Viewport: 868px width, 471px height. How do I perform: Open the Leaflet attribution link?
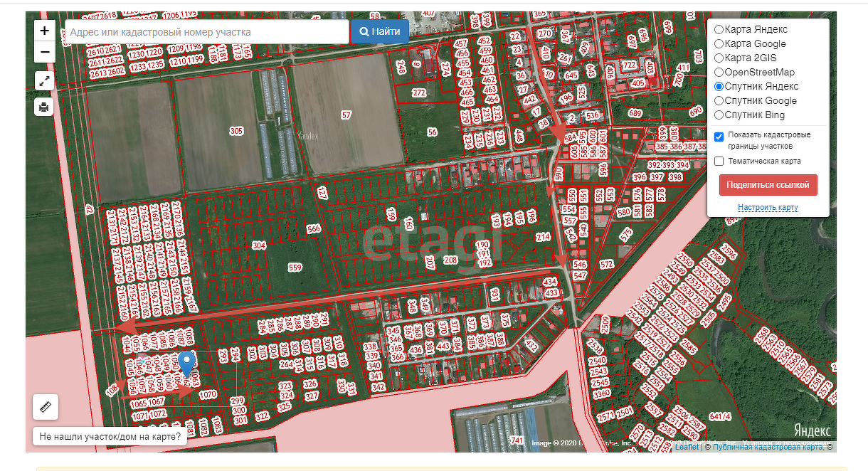click(x=687, y=447)
